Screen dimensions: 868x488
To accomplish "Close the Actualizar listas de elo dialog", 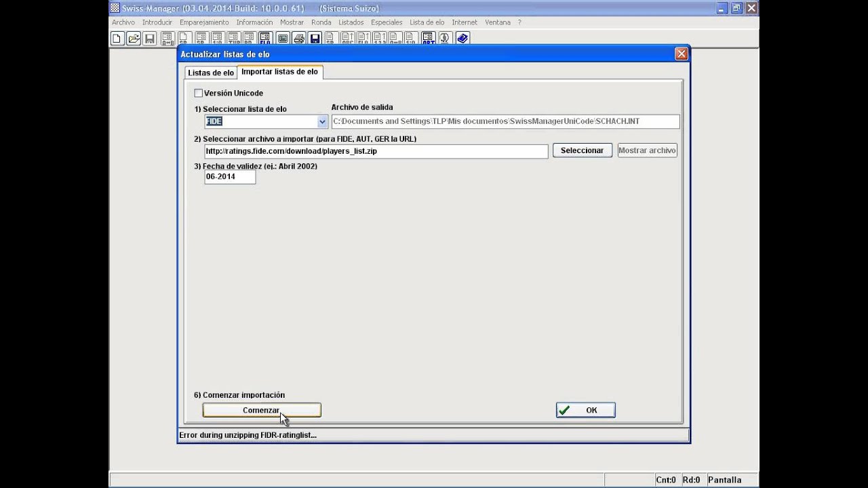I will [682, 54].
